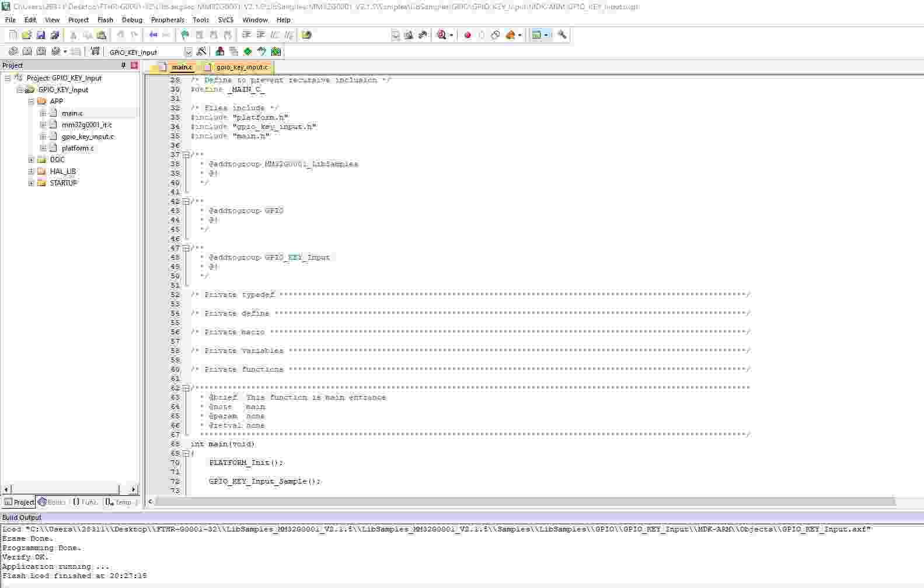Screen dimensions: 924x588
Task: Open Options for Target with magic wand icon
Action: (x=201, y=51)
